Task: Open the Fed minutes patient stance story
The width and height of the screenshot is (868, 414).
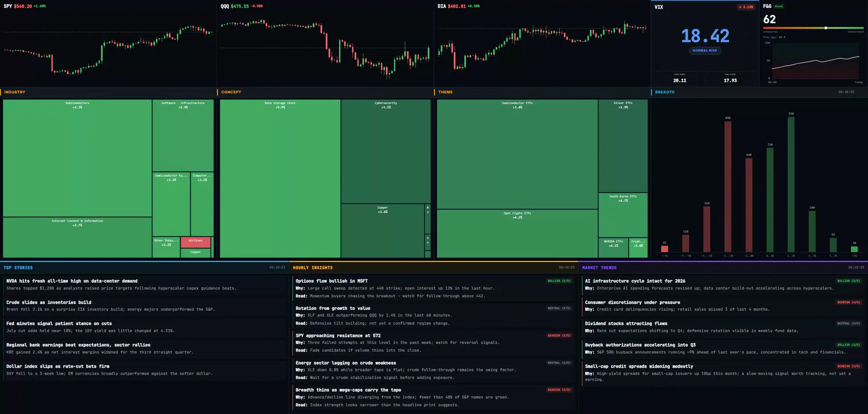Action: (x=145, y=327)
